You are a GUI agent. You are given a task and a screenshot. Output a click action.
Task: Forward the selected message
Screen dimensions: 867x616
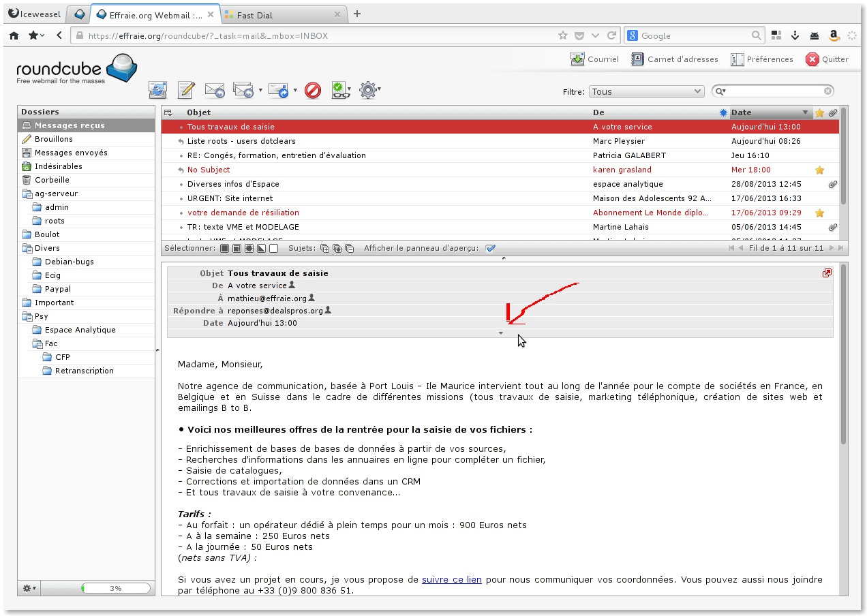click(278, 90)
